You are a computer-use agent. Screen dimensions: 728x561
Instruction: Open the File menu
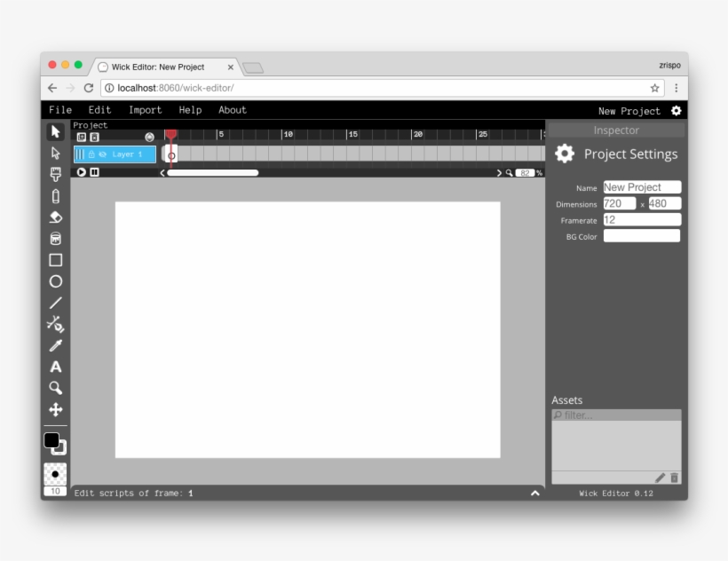(59, 110)
